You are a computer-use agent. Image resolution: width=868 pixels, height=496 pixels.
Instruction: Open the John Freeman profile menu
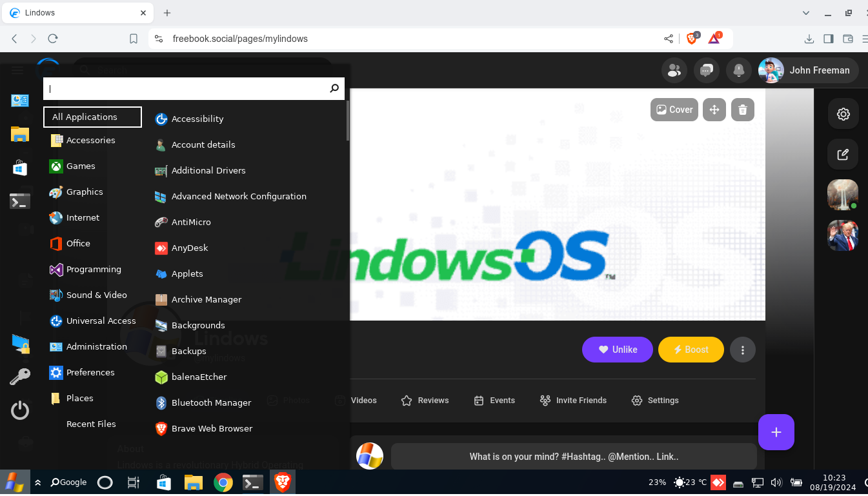(808, 70)
